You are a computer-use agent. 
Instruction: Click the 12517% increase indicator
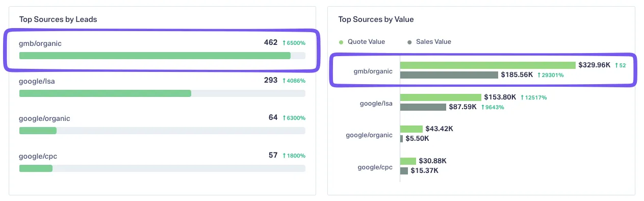click(533, 97)
